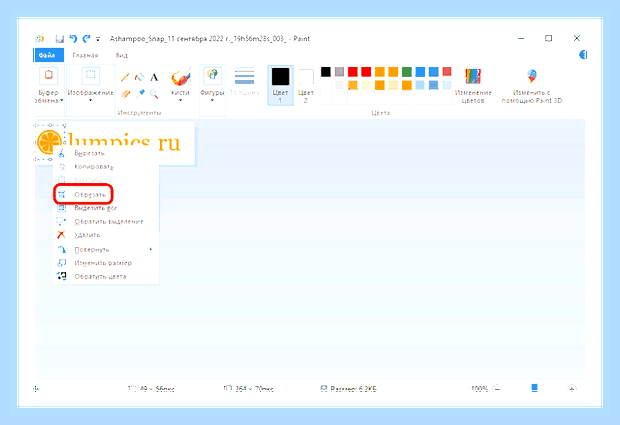Click the greyed Вставить context menu item
Image resolution: width=620 pixels, height=425 pixels.
(x=106, y=180)
